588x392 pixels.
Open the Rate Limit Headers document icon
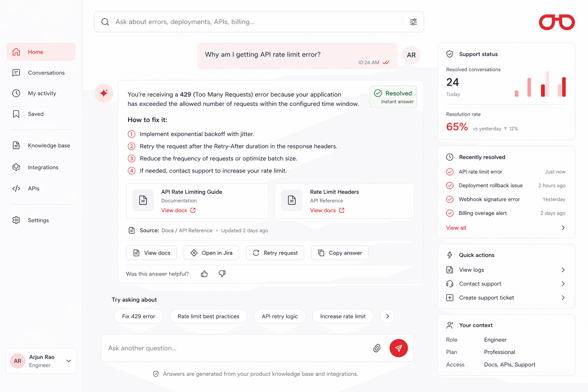point(292,200)
